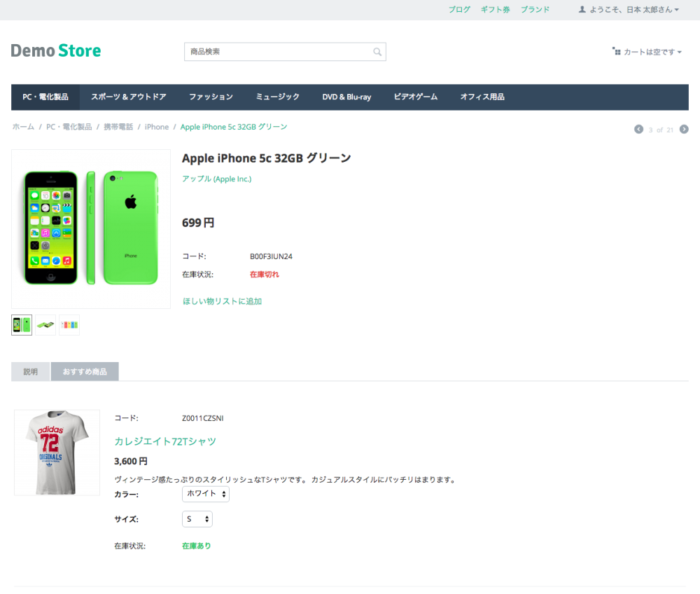Open the DVD & Blu-ray menu

pyautogui.click(x=347, y=97)
